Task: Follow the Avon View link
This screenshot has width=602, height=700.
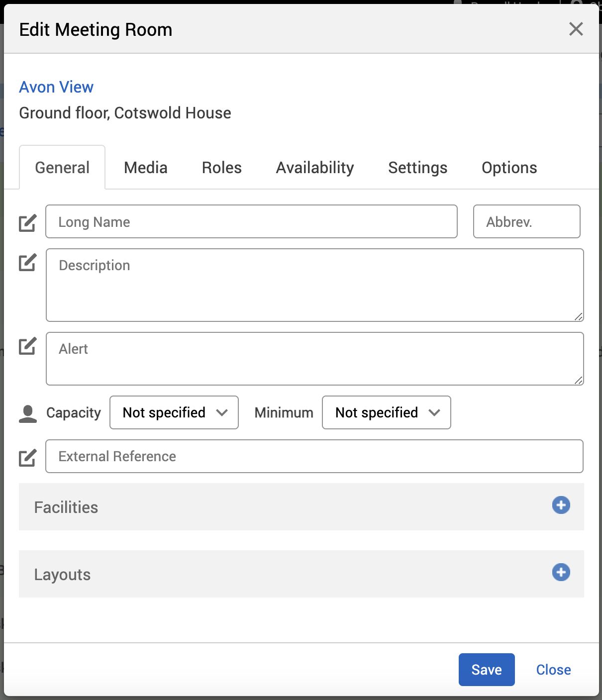Action: (56, 87)
